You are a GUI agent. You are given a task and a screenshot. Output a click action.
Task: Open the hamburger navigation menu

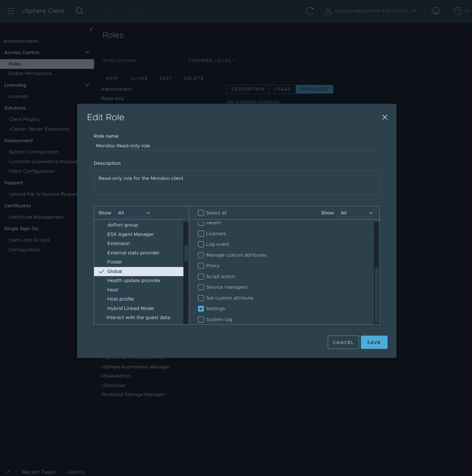click(x=11, y=11)
